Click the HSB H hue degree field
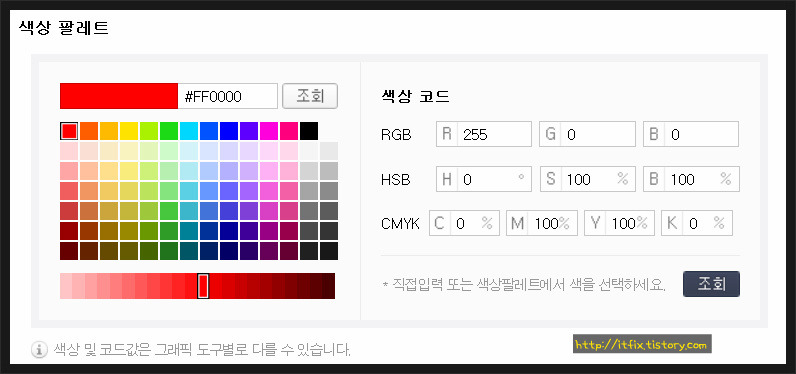 point(484,179)
